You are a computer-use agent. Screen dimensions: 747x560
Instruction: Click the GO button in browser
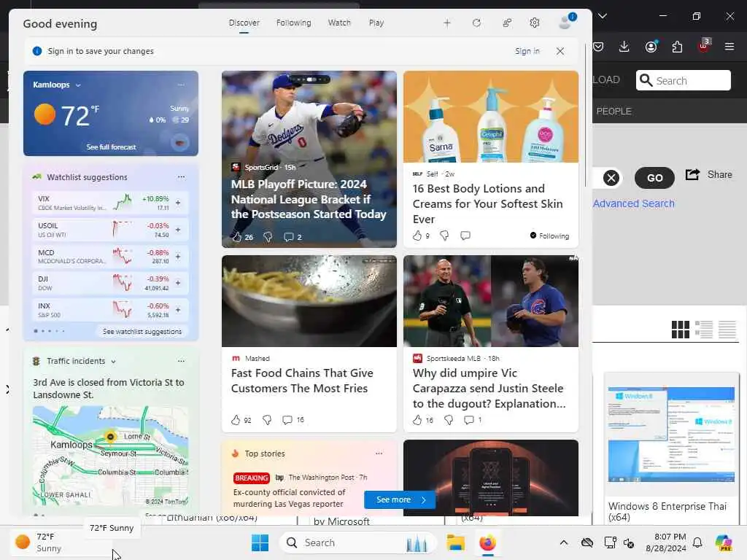coord(654,178)
